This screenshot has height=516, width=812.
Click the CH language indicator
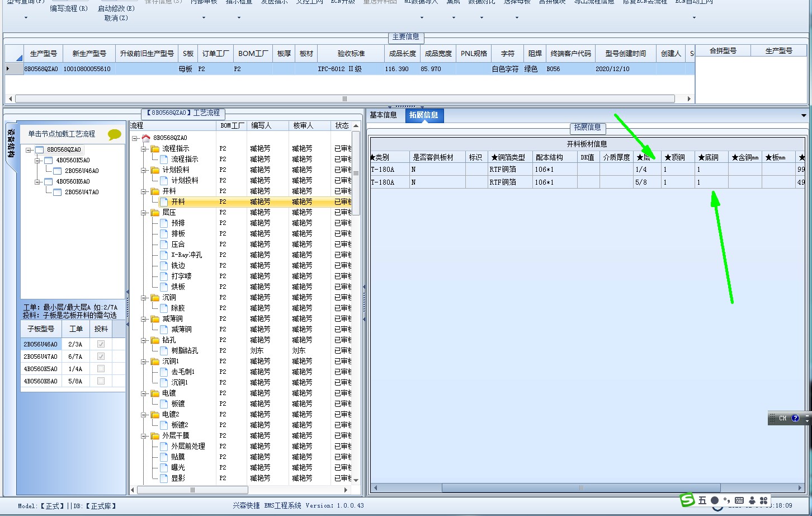[783, 418]
